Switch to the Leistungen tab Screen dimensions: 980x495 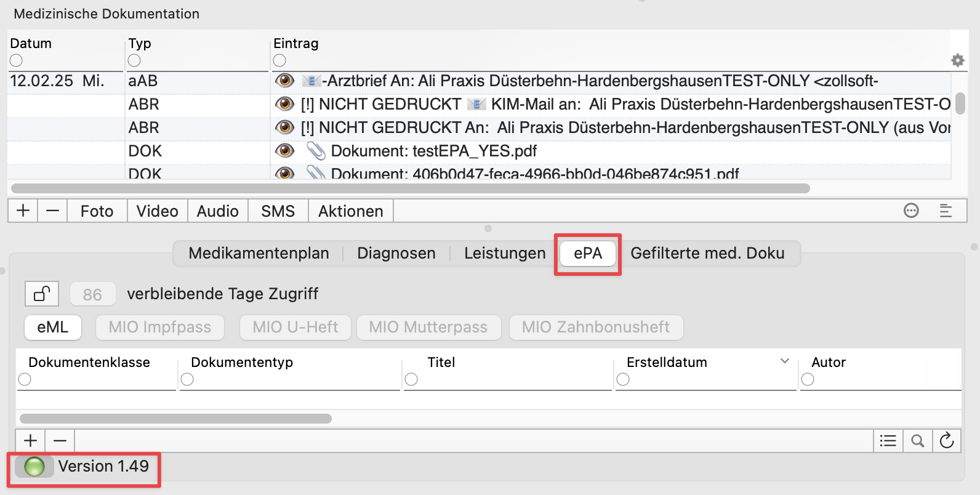(x=505, y=253)
